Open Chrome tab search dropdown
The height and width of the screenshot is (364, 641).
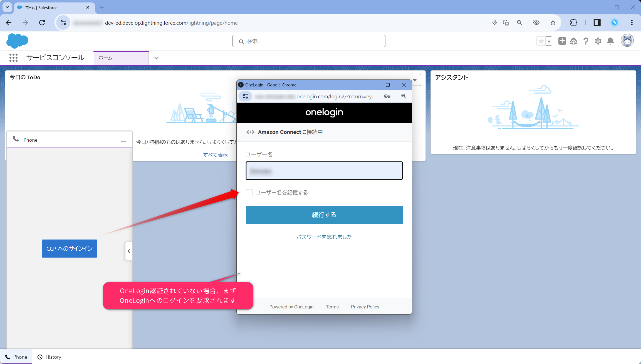click(x=8, y=7)
